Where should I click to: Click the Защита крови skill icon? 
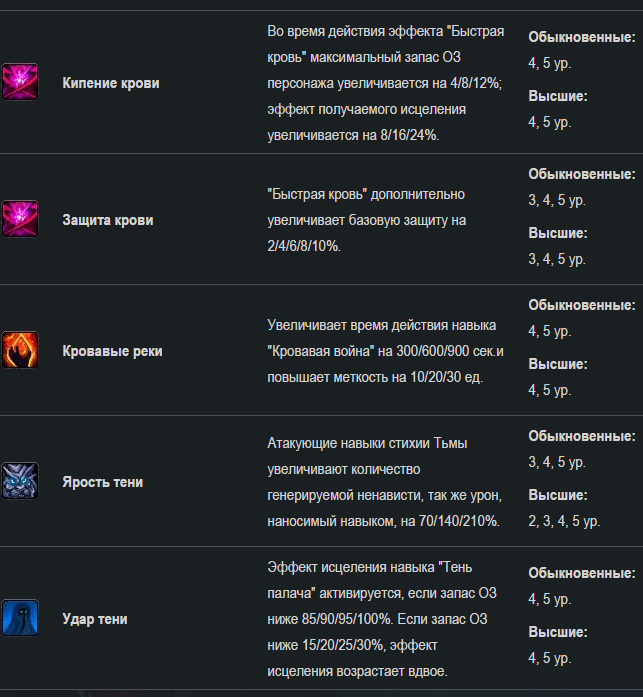coord(20,219)
